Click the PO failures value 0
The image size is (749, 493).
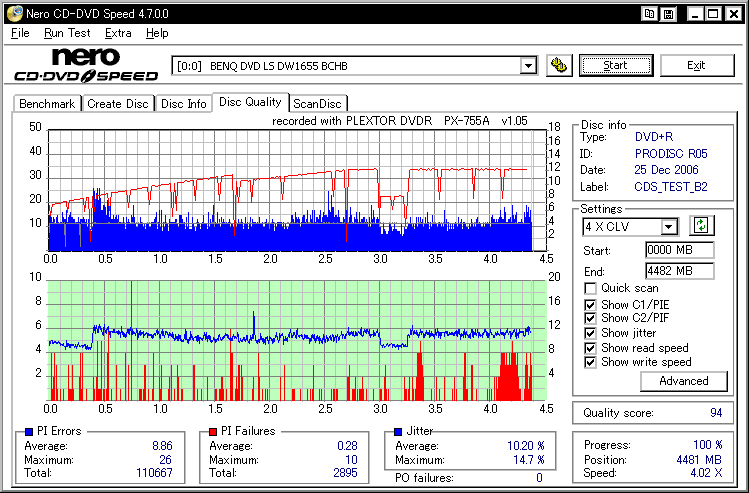point(539,477)
